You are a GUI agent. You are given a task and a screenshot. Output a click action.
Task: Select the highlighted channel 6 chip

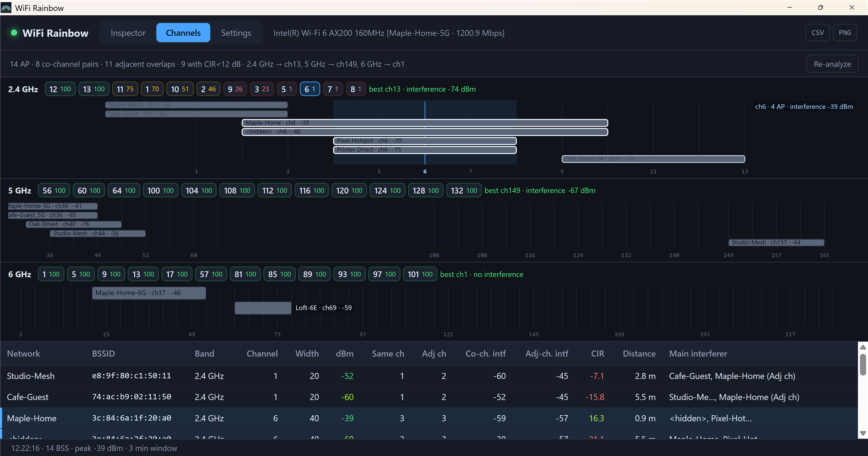tap(310, 89)
